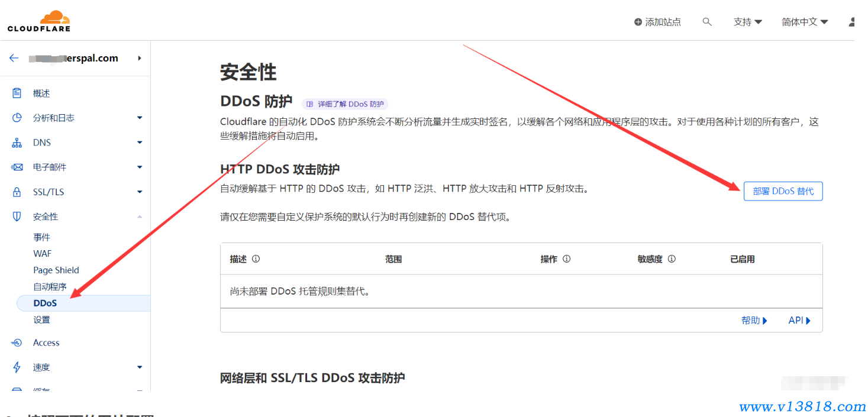Click the SSL/TLS padlock icon
The width and height of the screenshot is (868, 417).
pos(17,192)
